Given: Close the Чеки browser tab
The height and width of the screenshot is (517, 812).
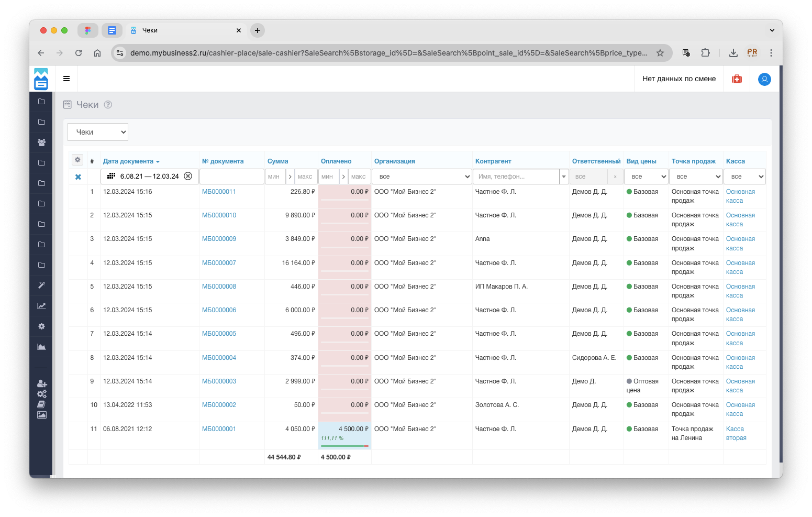Looking at the screenshot, I should coord(239,30).
